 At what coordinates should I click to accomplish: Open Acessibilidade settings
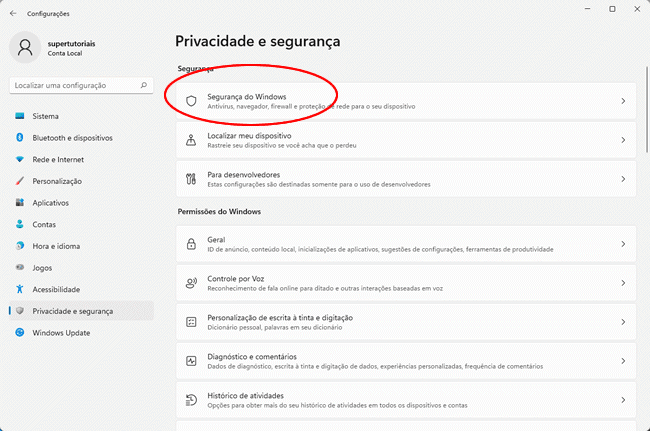point(81,289)
